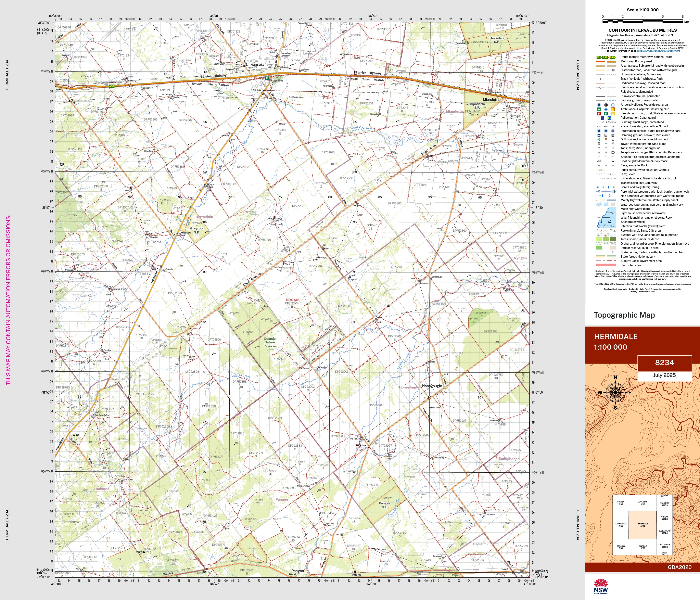Click the Information centre legend icon

point(599,131)
